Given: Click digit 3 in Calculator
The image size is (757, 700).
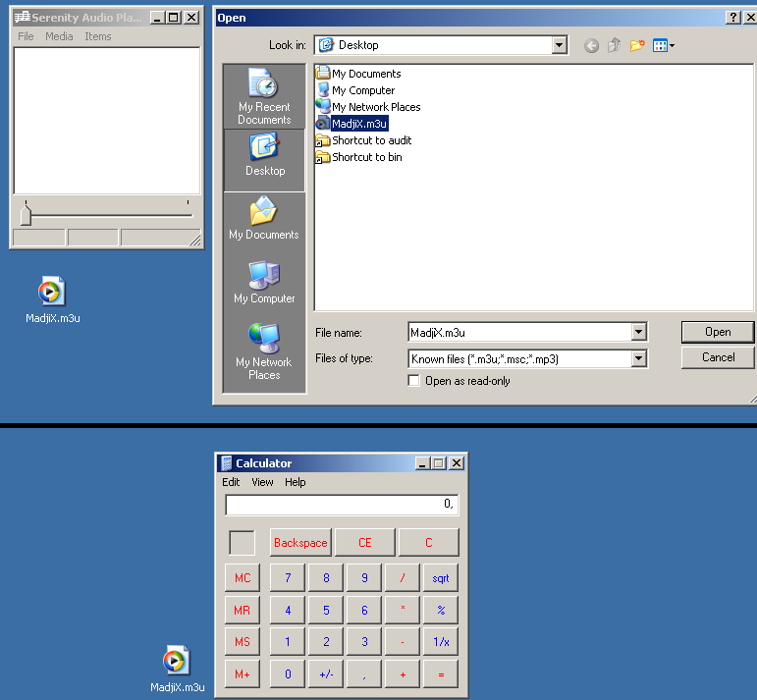Looking at the screenshot, I should tap(364, 642).
